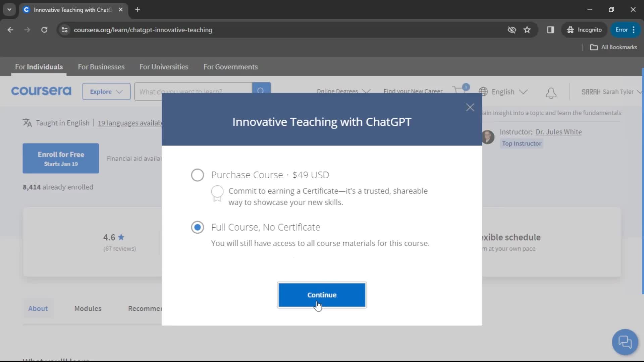The width and height of the screenshot is (644, 362).
Task: Expand the Explore courses dropdown
Action: tap(106, 92)
